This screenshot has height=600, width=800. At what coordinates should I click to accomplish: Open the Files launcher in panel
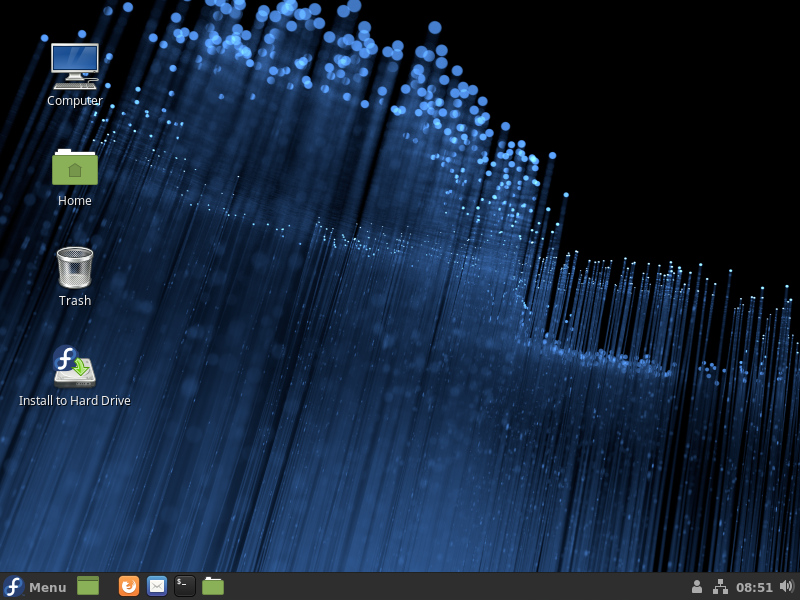pyautogui.click(x=213, y=586)
